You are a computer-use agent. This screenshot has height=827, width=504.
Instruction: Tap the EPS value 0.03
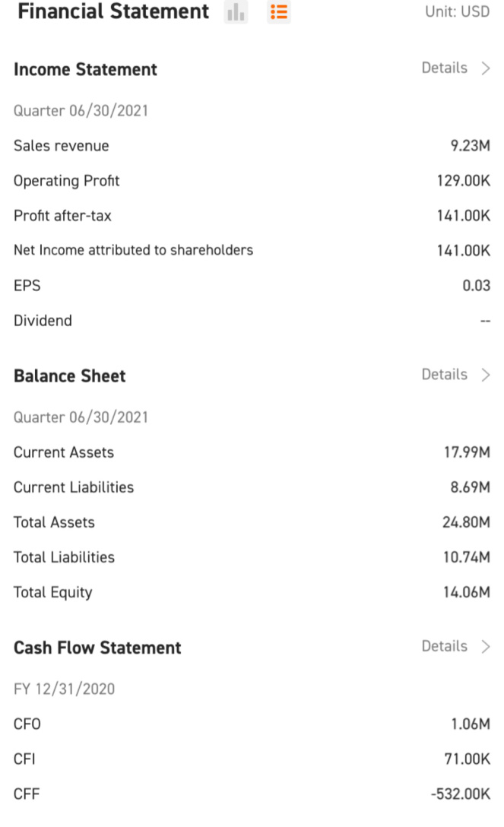pos(477,285)
